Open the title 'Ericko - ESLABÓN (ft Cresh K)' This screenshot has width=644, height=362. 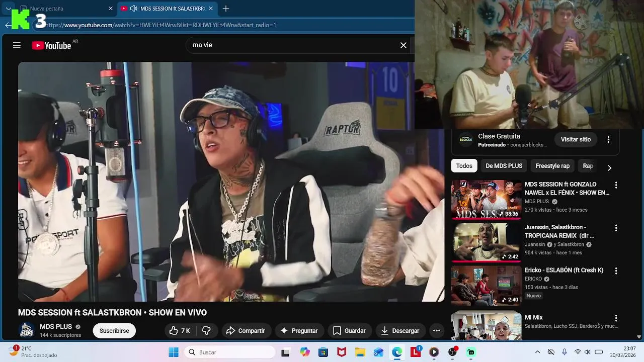pyautogui.click(x=564, y=270)
